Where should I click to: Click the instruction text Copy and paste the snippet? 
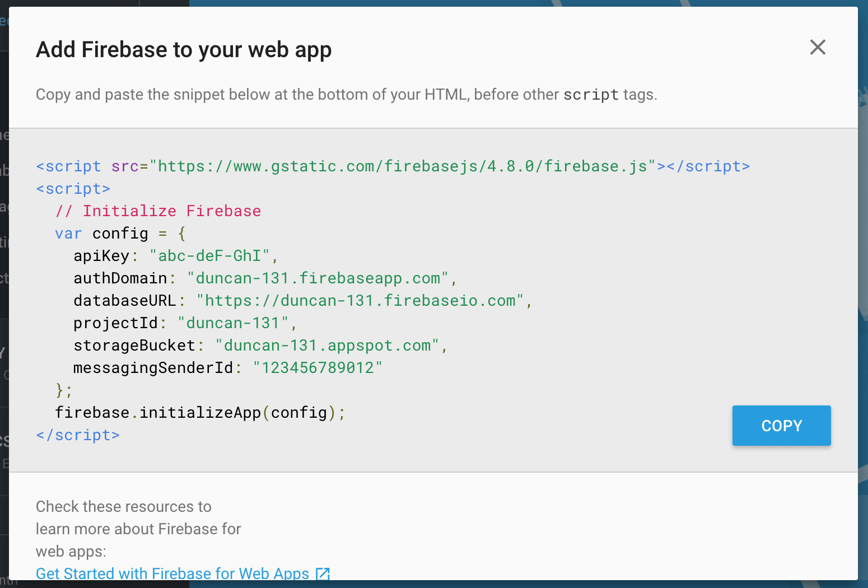346,95
